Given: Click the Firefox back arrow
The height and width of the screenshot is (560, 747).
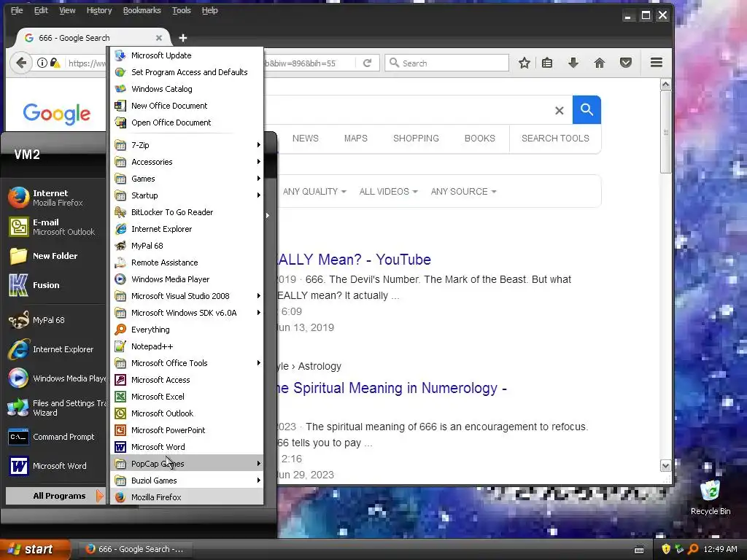Looking at the screenshot, I should coord(21,63).
